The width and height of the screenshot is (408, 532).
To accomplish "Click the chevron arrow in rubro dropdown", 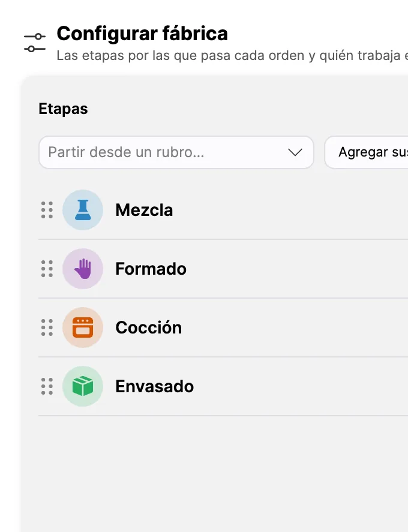I will [295, 152].
